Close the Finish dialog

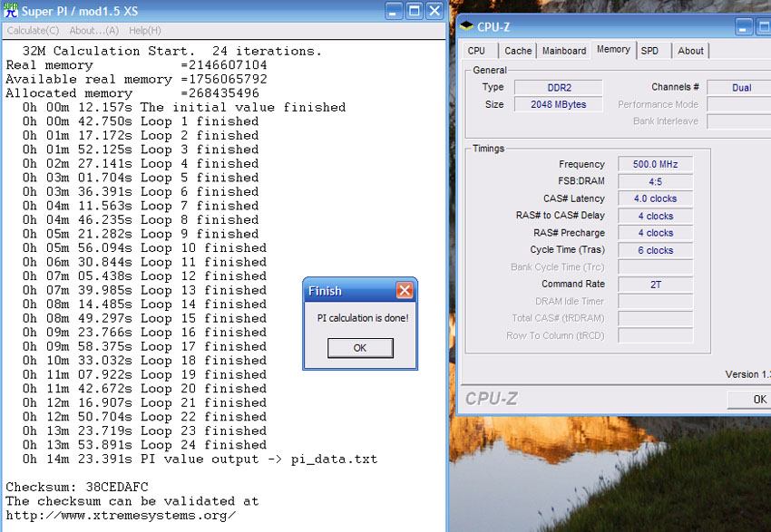pyautogui.click(x=405, y=290)
